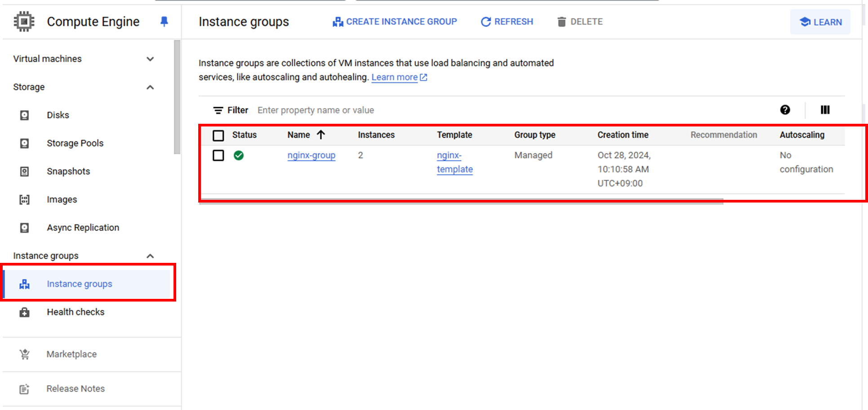Open Storage Pools in the sidebar

(75, 144)
